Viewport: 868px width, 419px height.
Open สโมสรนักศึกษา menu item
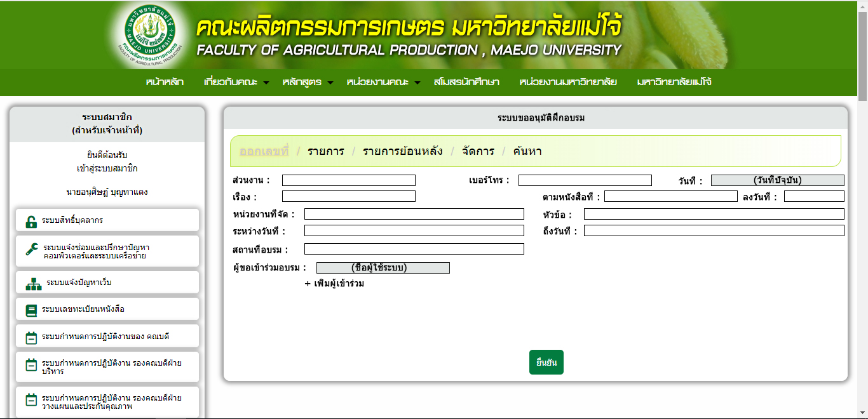(x=466, y=82)
